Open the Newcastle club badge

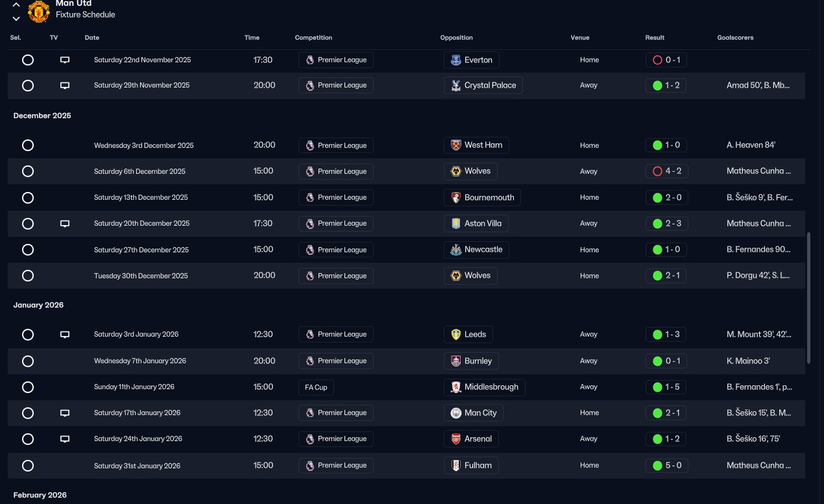[x=455, y=250]
